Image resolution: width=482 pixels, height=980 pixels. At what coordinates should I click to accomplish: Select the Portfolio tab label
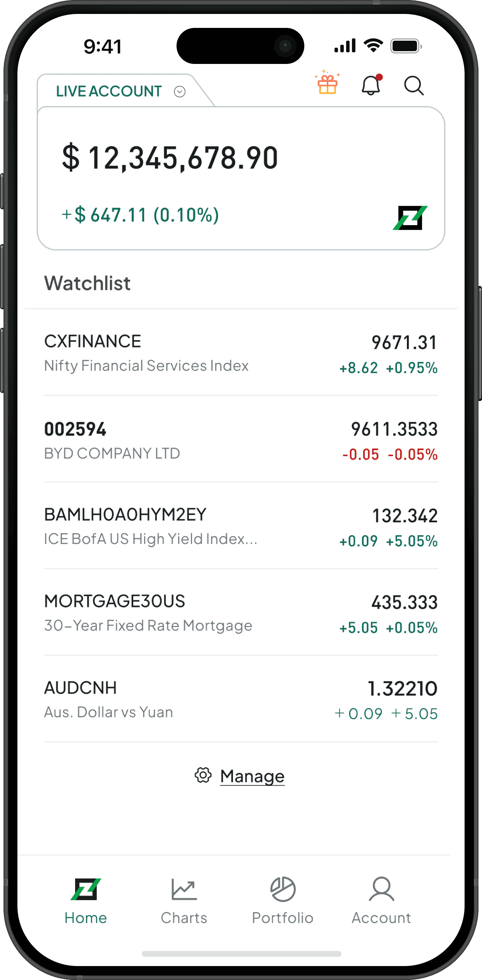(283, 918)
